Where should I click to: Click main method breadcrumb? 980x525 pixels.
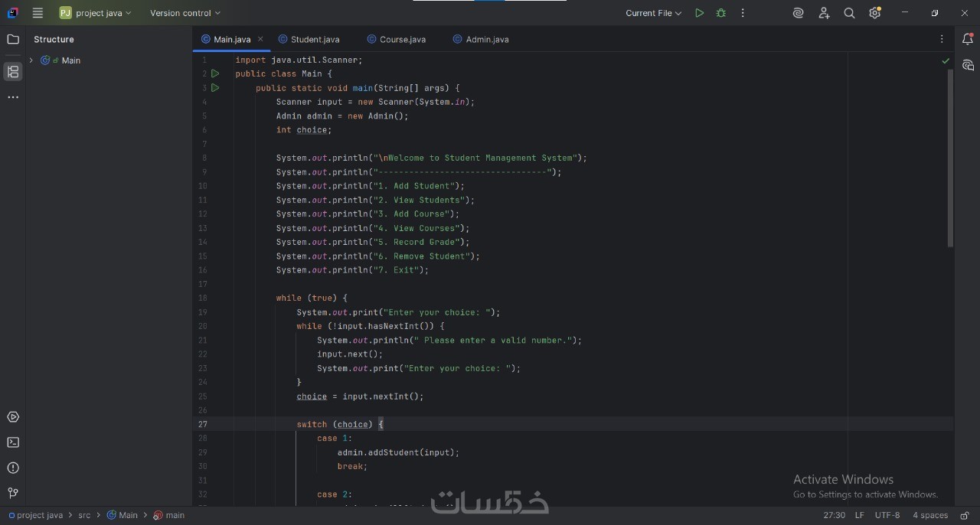click(x=169, y=515)
